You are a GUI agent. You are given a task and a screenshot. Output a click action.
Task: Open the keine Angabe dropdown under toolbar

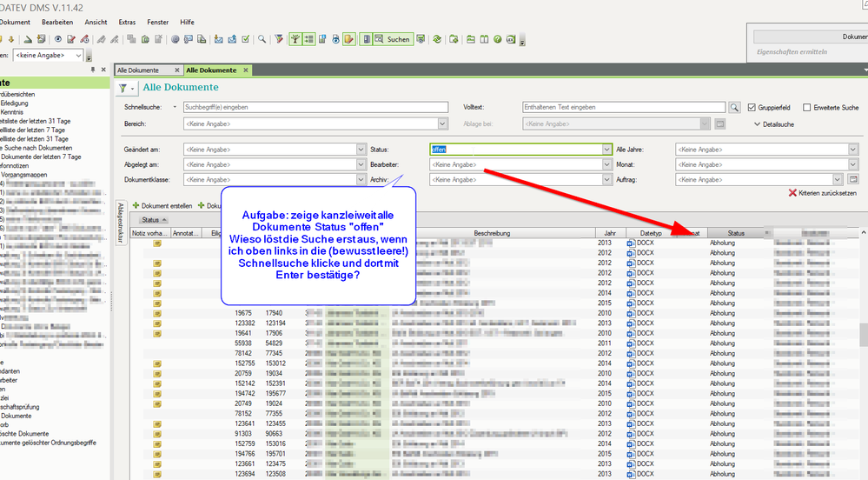(x=78, y=56)
